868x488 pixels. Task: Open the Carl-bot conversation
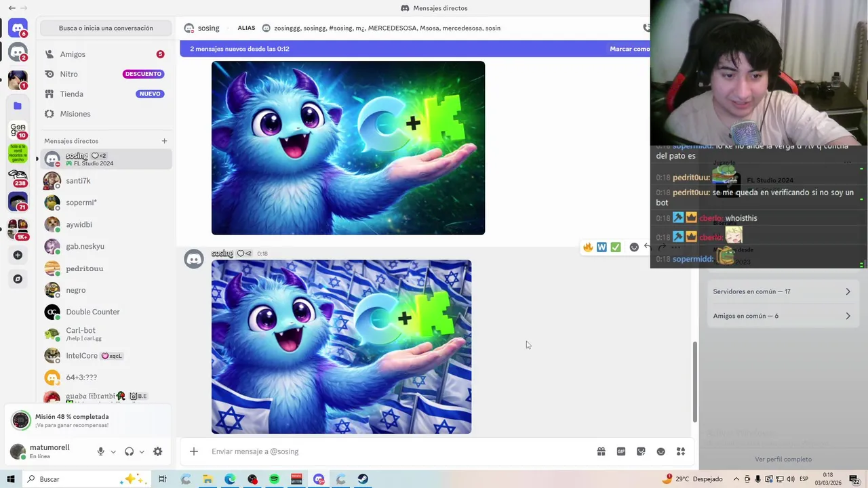106,333
